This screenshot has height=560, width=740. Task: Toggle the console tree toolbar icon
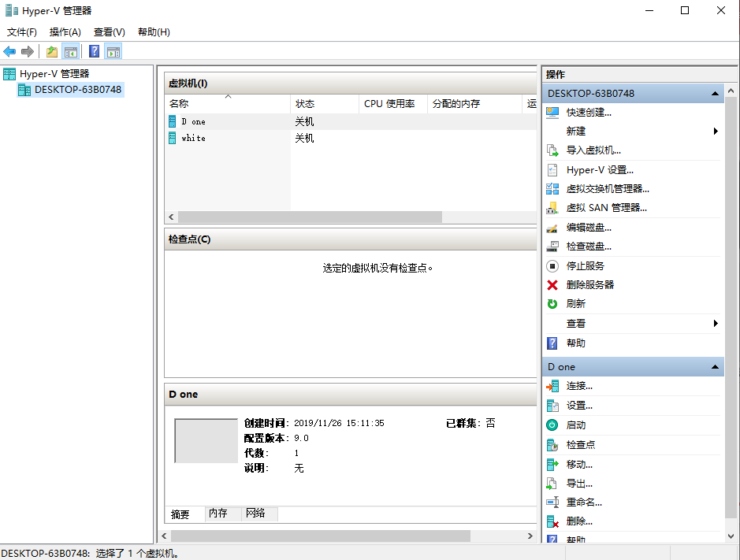coord(71,51)
